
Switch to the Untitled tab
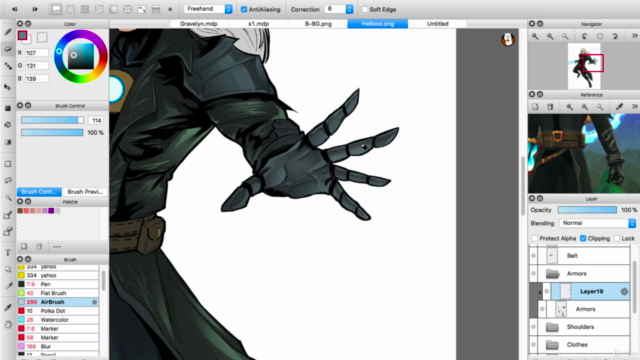point(438,24)
